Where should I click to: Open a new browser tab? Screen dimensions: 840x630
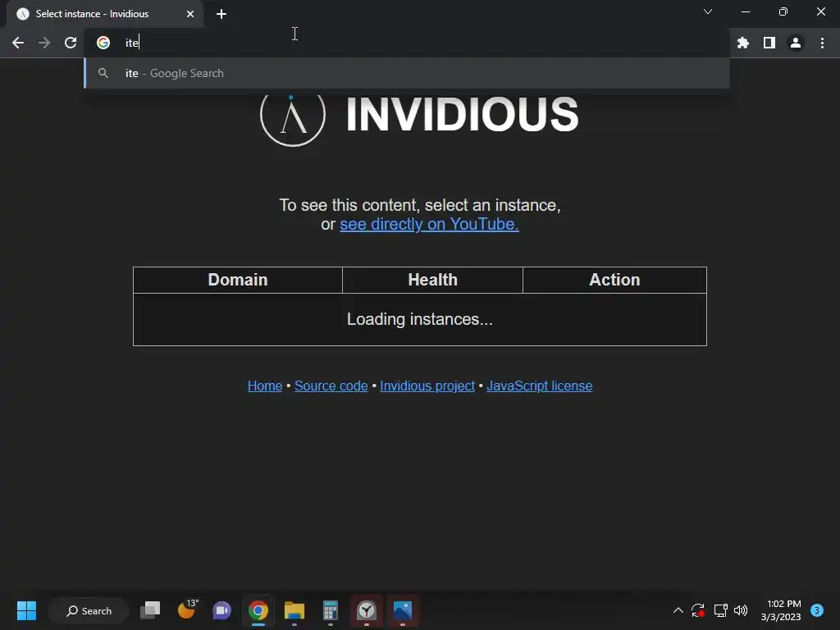pyautogui.click(x=221, y=14)
